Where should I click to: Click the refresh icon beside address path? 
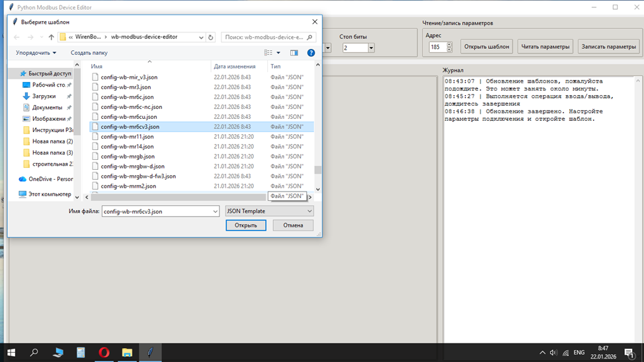211,38
